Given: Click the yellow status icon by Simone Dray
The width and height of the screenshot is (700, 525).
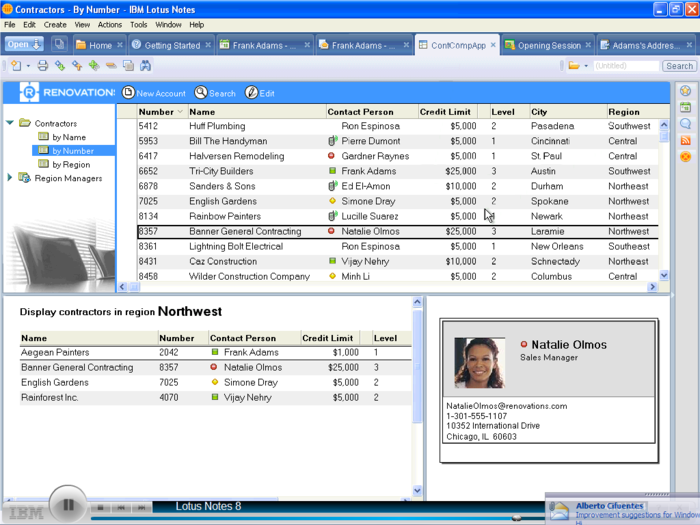Looking at the screenshot, I should click(x=332, y=201).
